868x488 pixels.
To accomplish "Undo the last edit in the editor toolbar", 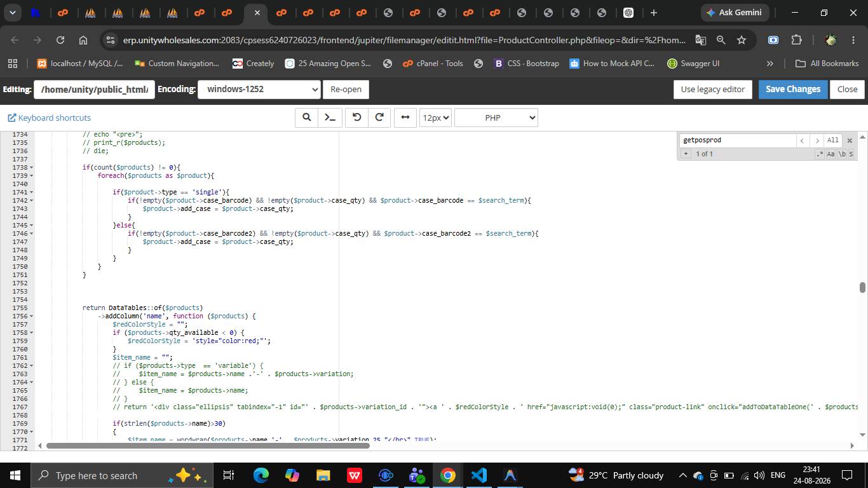I will tap(357, 118).
